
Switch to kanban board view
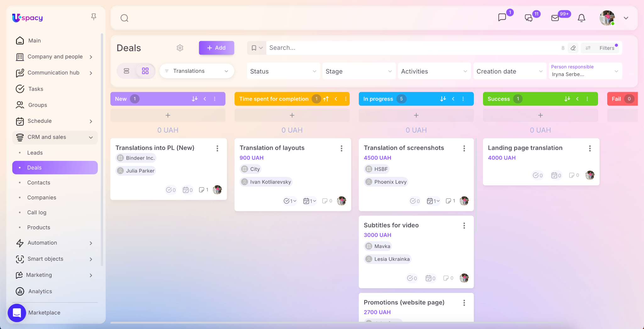(x=145, y=71)
